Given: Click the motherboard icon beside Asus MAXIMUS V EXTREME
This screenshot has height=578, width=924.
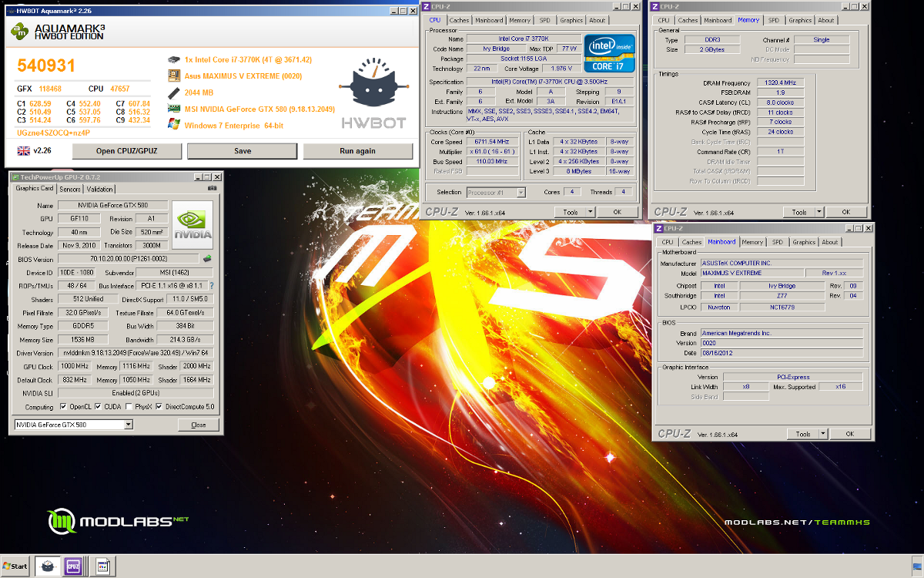Looking at the screenshot, I should (174, 76).
